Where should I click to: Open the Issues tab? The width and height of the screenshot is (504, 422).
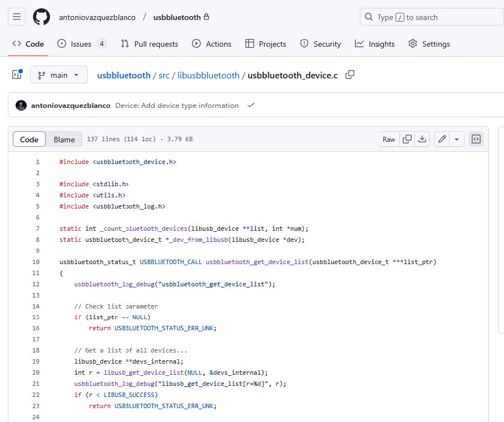coord(82,44)
